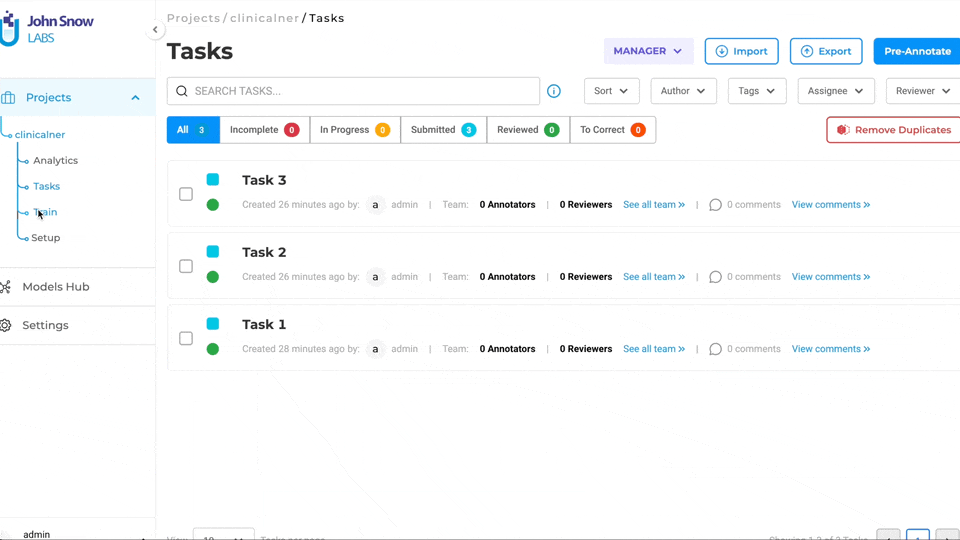Open the Sort dropdown
Viewport: 960px width, 540px height.
click(612, 91)
